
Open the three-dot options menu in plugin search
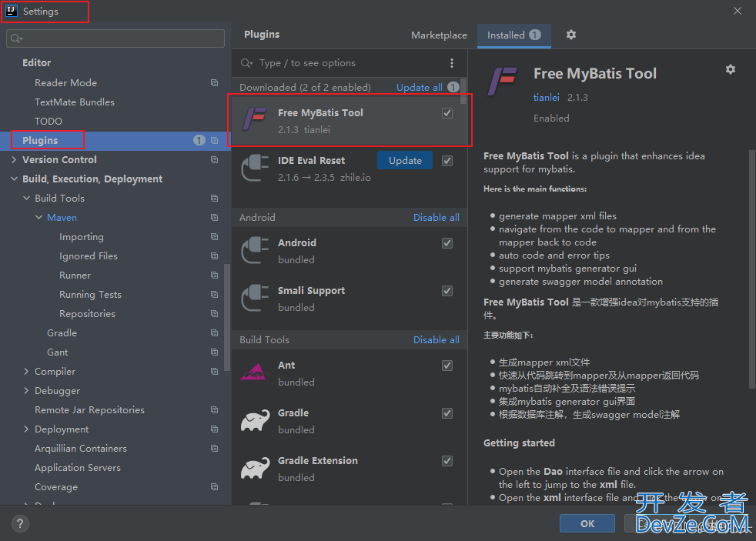(x=452, y=63)
